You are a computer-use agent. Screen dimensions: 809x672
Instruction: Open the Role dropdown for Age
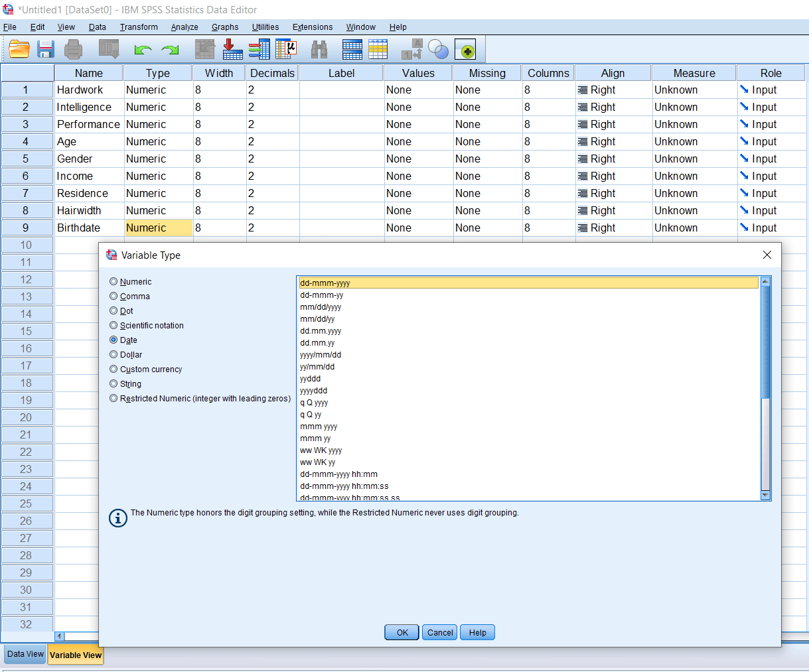click(770, 141)
